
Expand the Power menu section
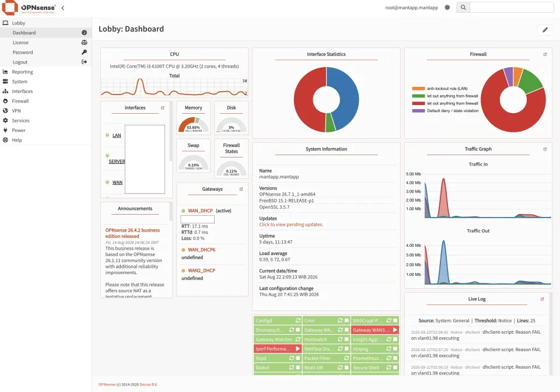click(x=45, y=130)
